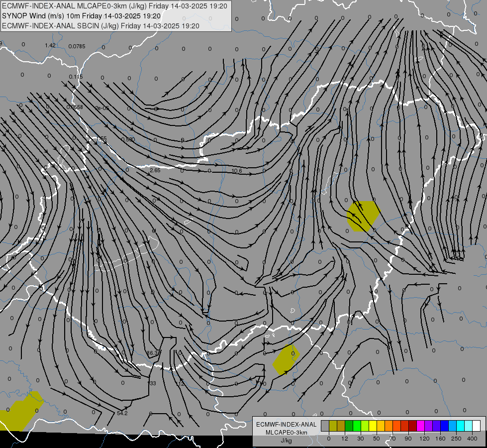Click the map value 0.0558
Image resolution: width=487 pixels, height=448 pixels.
[x=75, y=107]
